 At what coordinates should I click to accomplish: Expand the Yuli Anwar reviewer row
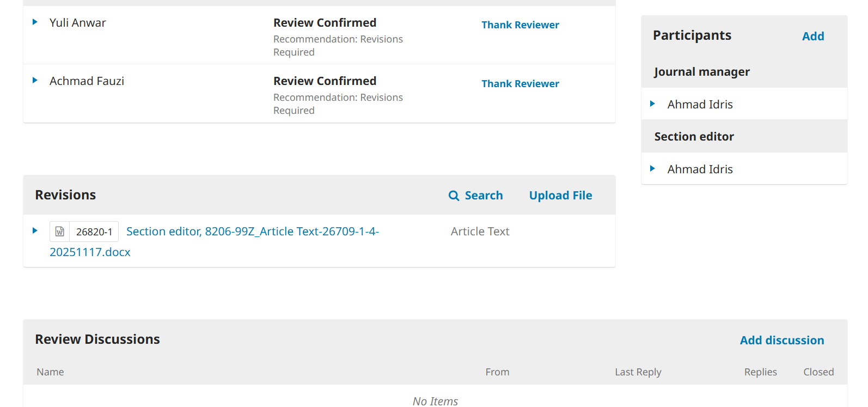coord(35,22)
